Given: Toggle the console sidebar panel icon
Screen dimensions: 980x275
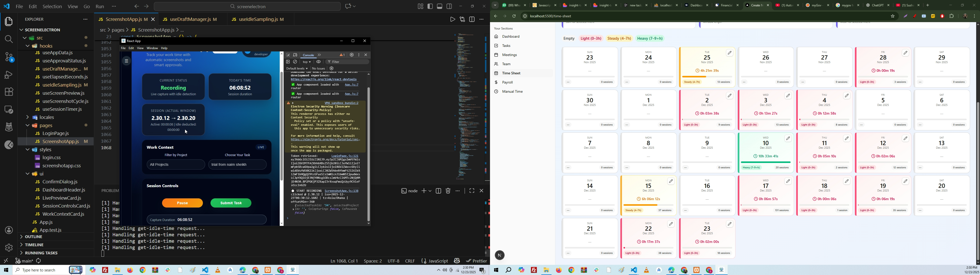Looking at the screenshot, I should click(x=288, y=62).
